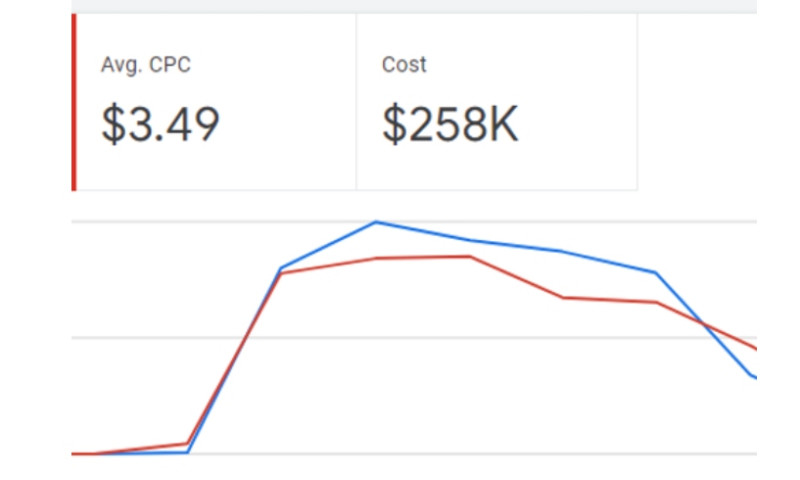
Task: Click the red line's dip after the plateau
Action: coord(563,297)
